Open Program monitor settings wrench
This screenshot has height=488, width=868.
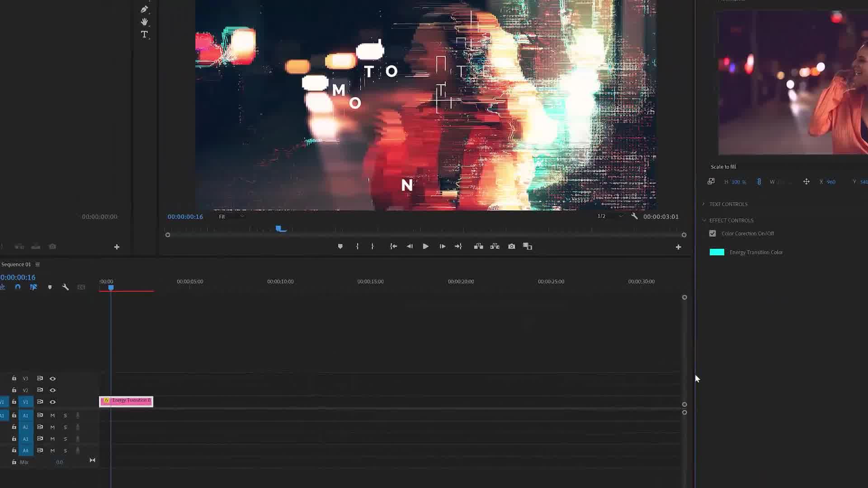click(634, 216)
